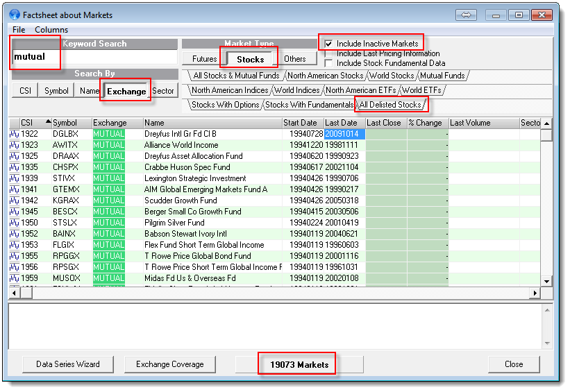Image resolution: width=570 pixels, height=392 pixels.
Task: Click chart icon for CSI 1955 row
Action: tap(14, 256)
